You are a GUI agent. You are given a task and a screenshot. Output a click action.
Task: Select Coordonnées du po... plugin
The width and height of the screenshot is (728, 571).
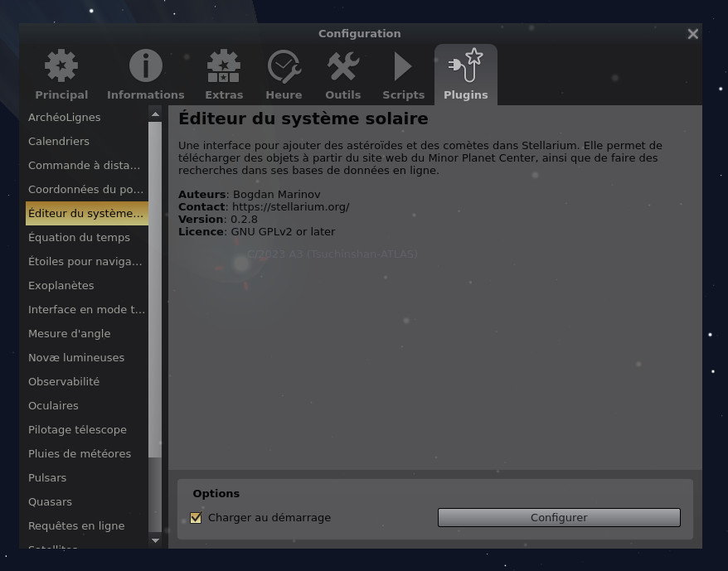click(x=87, y=190)
